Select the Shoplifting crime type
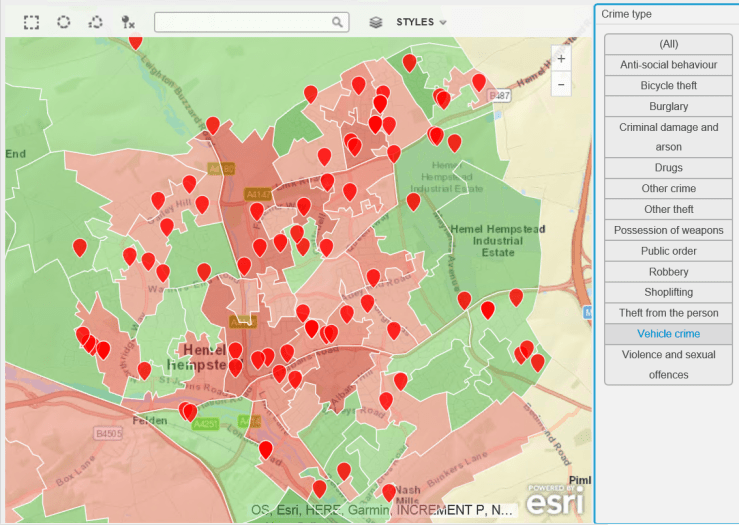The width and height of the screenshot is (739, 525). [x=668, y=292]
